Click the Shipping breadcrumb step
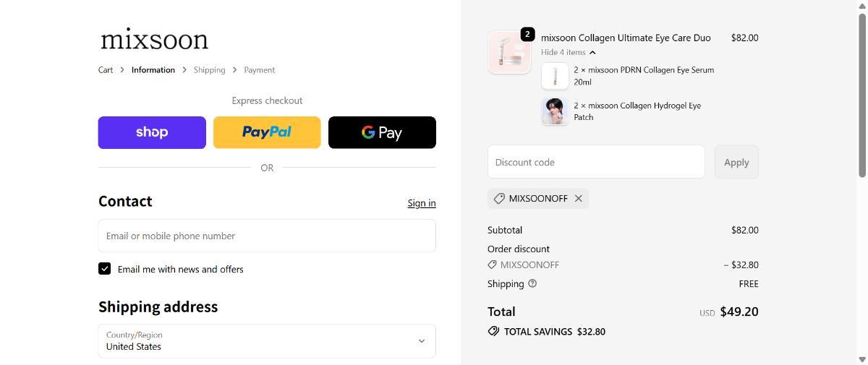Screen dimensions: 868x365 [209, 70]
